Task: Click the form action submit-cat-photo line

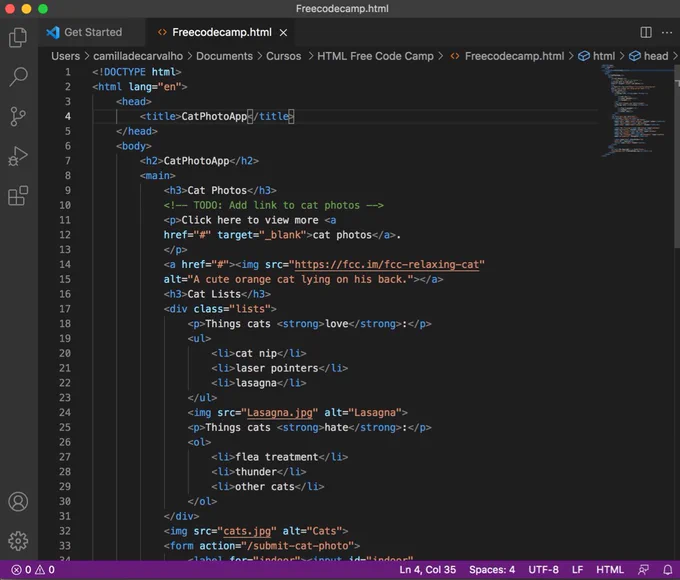Action: click(262, 546)
